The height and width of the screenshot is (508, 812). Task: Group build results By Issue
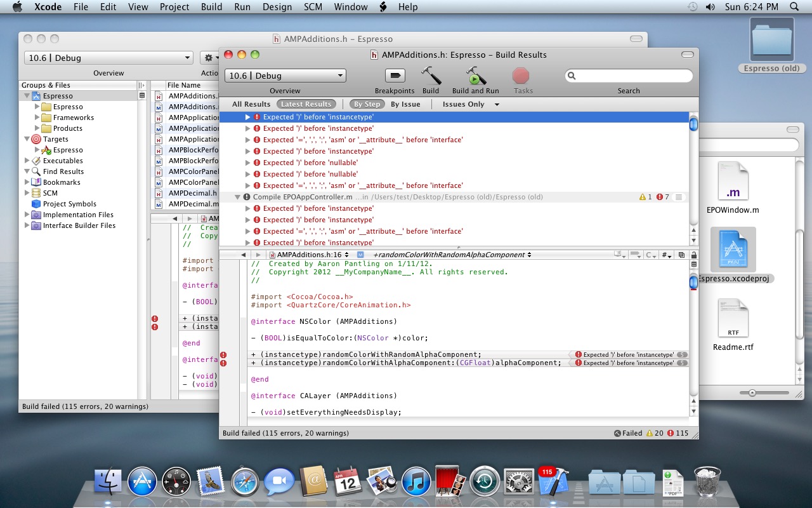(x=405, y=104)
